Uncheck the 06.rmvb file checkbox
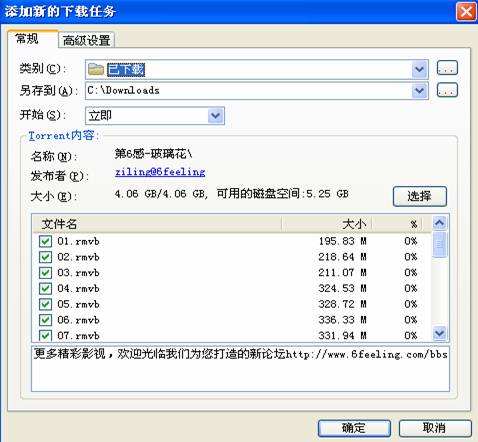The image size is (478, 442). point(45,320)
